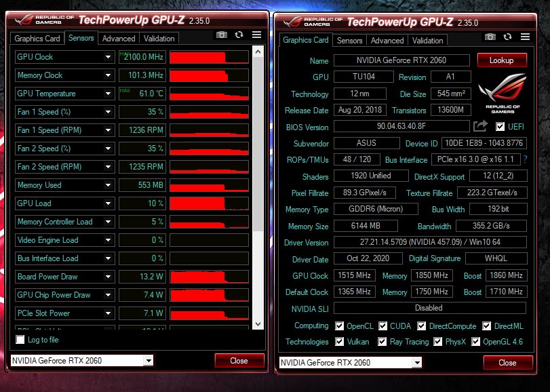Open hamburger menu in Sensors window

click(x=256, y=35)
